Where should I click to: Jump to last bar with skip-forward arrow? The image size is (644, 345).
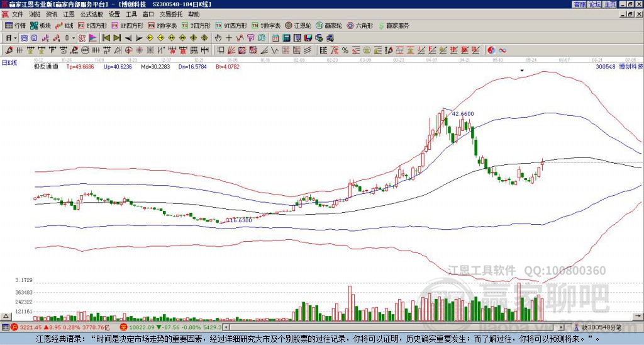click(x=117, y=38)
